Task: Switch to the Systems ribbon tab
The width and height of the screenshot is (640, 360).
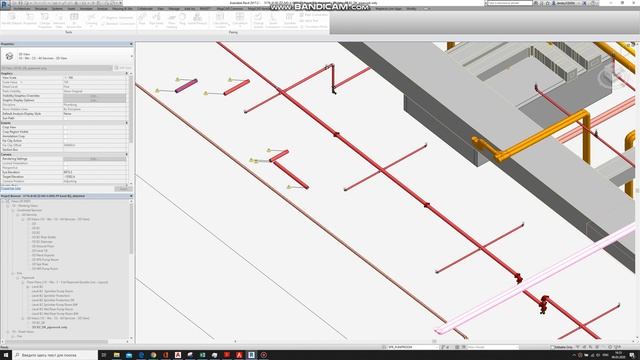Action: [57, 9]
